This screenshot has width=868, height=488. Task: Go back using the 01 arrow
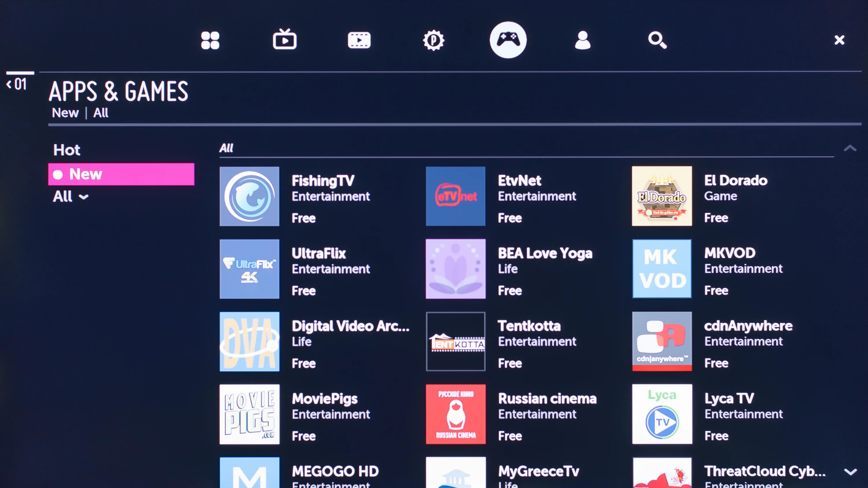[17, 84]
